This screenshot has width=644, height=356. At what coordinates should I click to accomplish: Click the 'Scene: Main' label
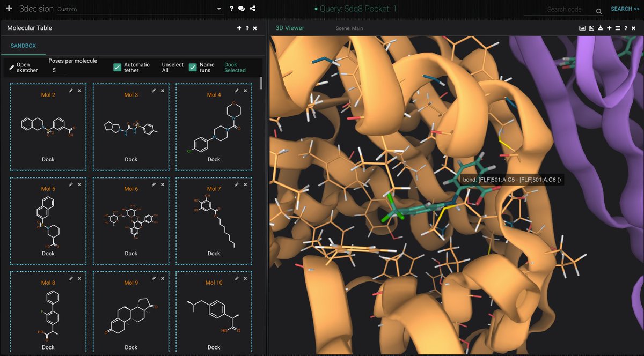349,28
